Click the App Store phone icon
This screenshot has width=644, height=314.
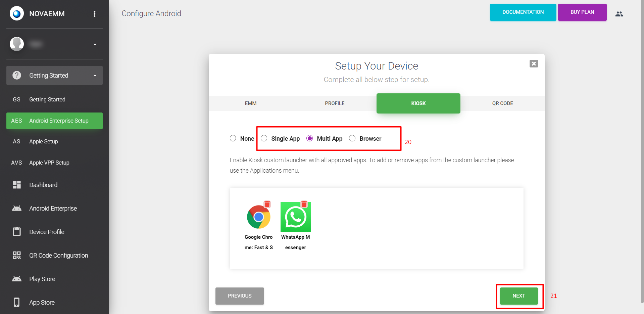(x=17, y=302)
